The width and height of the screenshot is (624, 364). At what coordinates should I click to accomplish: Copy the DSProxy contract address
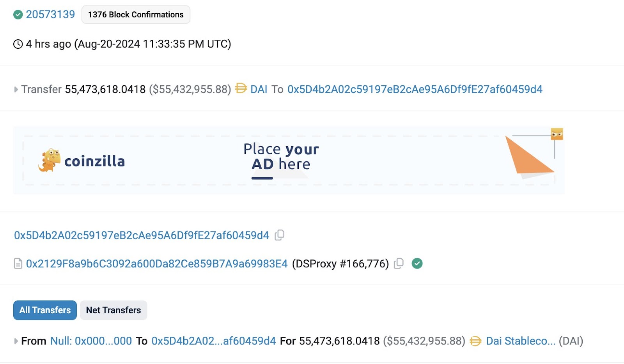click(399, 263)
